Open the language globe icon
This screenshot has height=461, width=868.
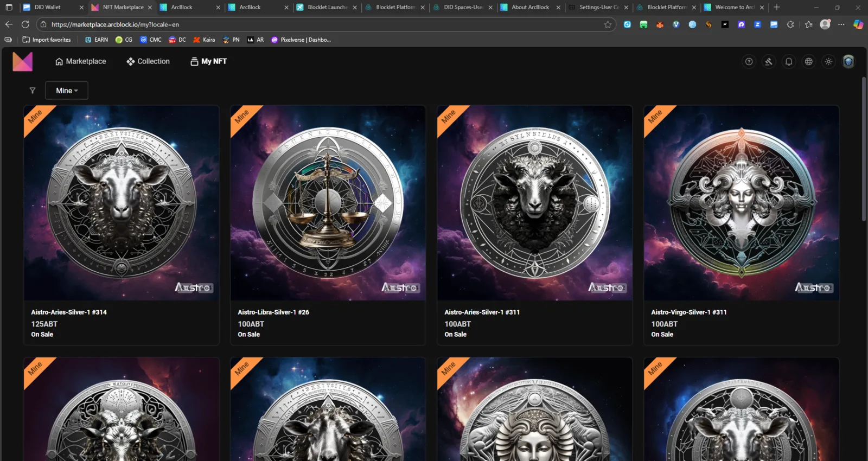pyautogui.click(x=809, y=62)
